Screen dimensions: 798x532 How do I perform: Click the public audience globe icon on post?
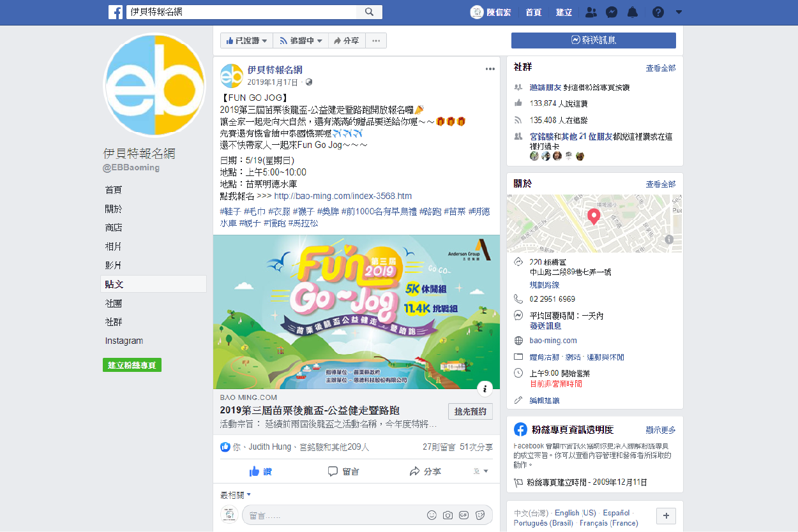(309, 82)
